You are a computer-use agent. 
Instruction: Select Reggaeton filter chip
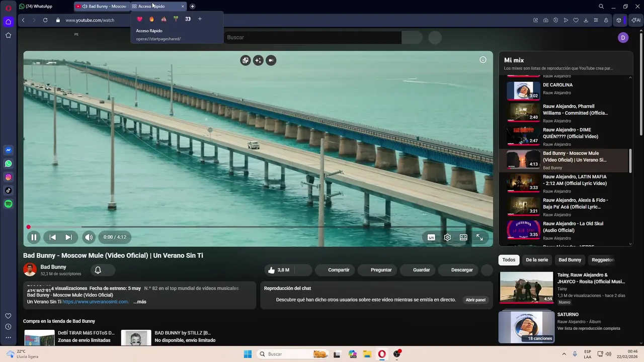(603, 260)
